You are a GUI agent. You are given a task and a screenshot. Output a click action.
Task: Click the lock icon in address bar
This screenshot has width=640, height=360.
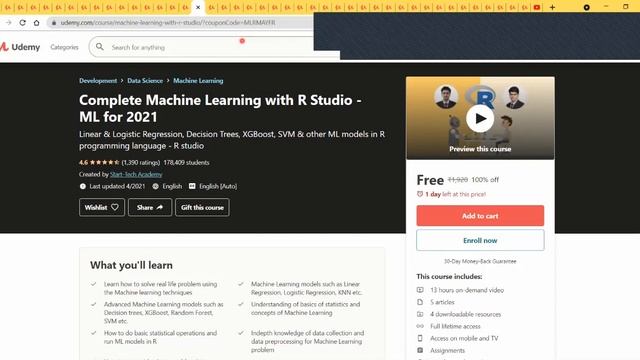coord(54,23)
